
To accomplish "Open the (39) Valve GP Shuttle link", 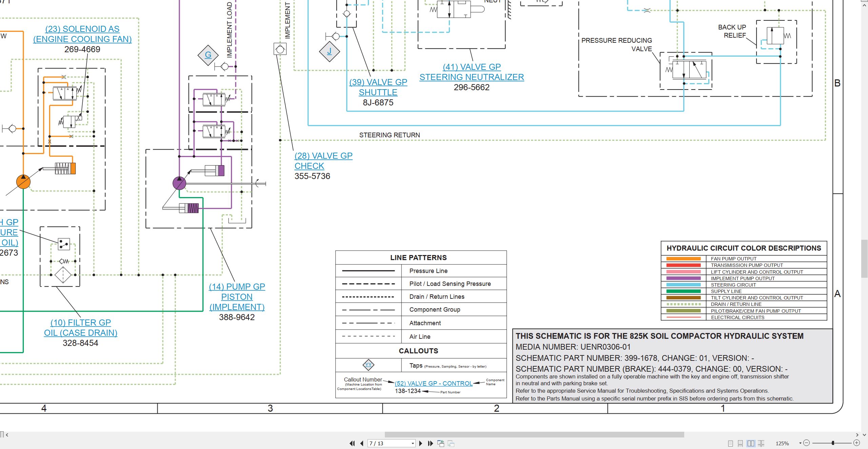I will [x=378, y=87].
